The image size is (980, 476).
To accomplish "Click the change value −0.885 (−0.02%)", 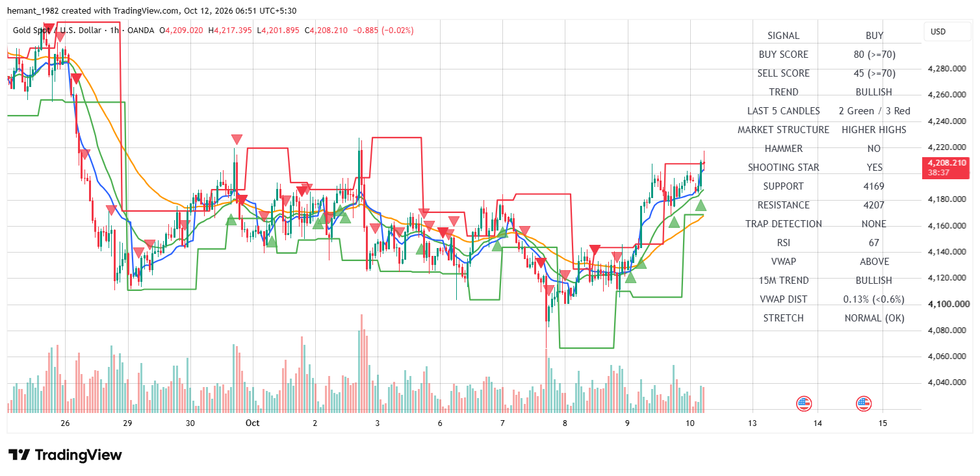I will pyautogui.click(x=383, y=30).
